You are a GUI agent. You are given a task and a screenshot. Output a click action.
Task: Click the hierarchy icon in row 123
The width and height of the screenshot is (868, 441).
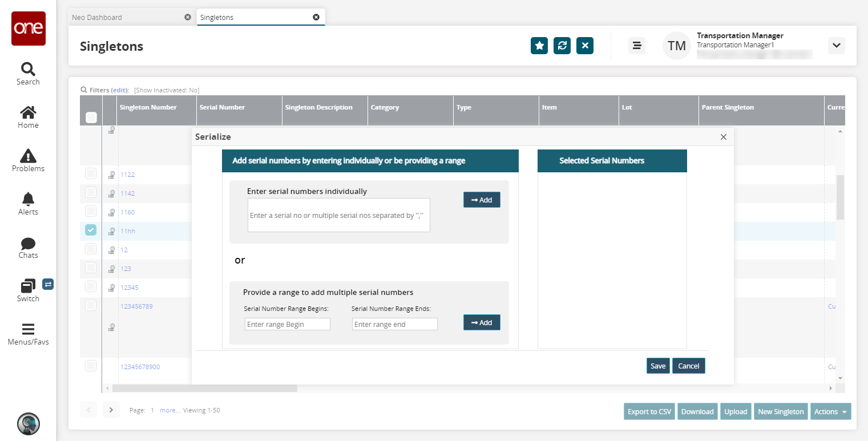coord(112,269)
